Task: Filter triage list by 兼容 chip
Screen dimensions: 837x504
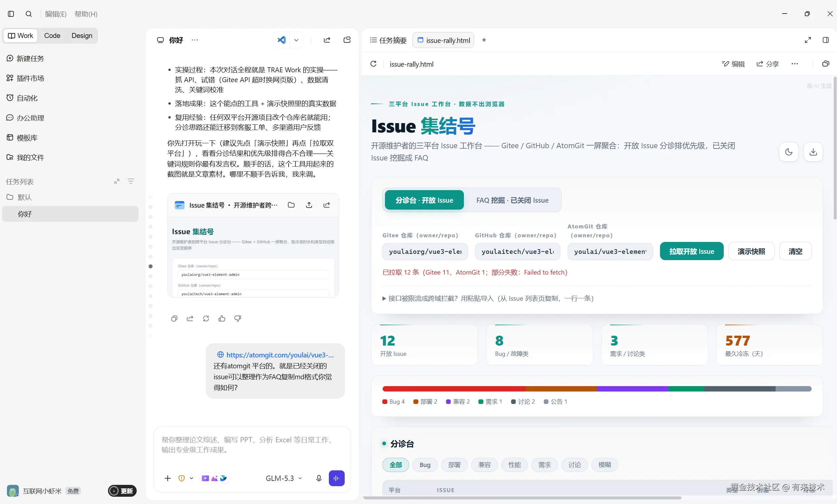Action: [x=484, y=465]
